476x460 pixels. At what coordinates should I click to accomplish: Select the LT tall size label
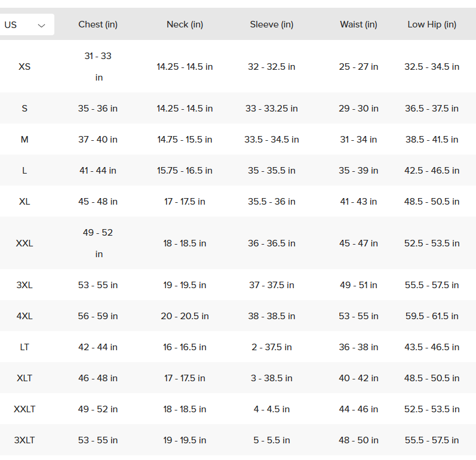click(x=24, y=347)
